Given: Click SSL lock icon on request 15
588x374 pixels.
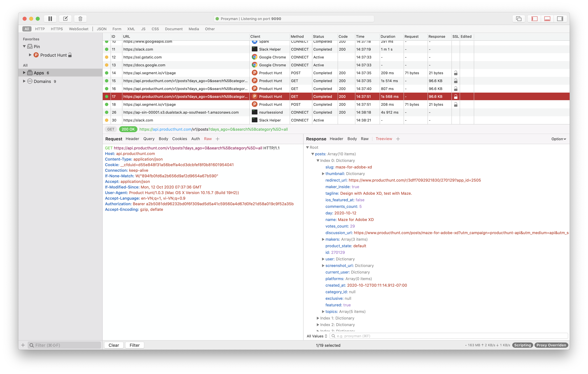Looking at the screenshot, I should (x=456, y=81).
